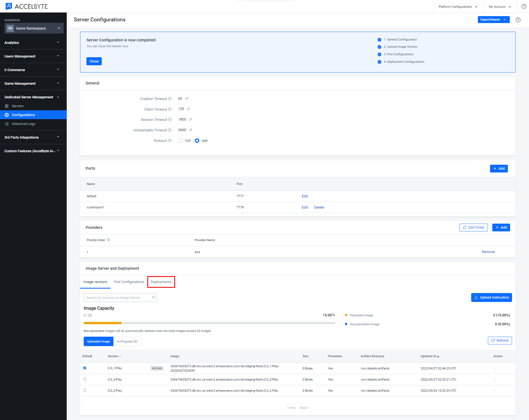Viewport: 529px width, 420px height.
Task: Open My Account dropdown
Action: click(x=500, y=7)
